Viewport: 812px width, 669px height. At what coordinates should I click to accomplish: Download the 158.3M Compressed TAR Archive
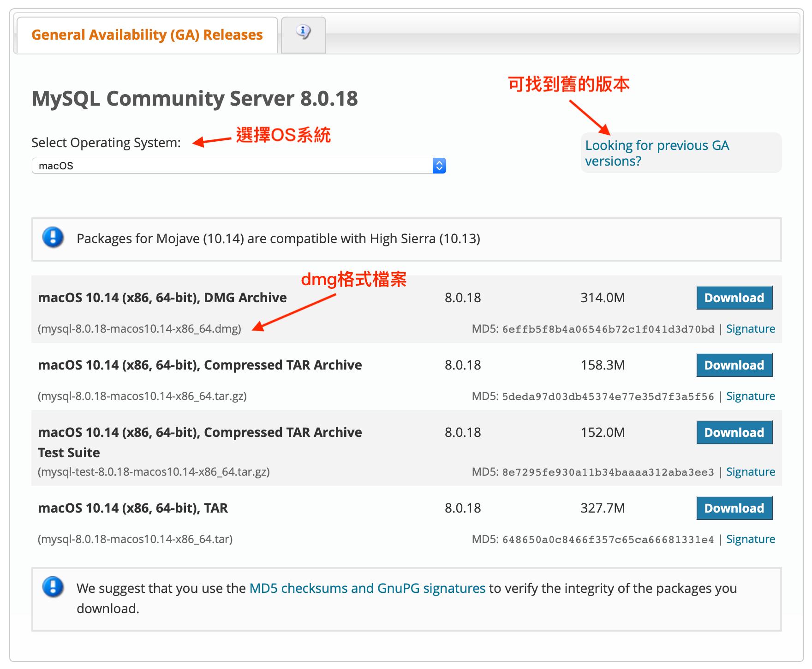pyautogui.click(x=734, y=365)
